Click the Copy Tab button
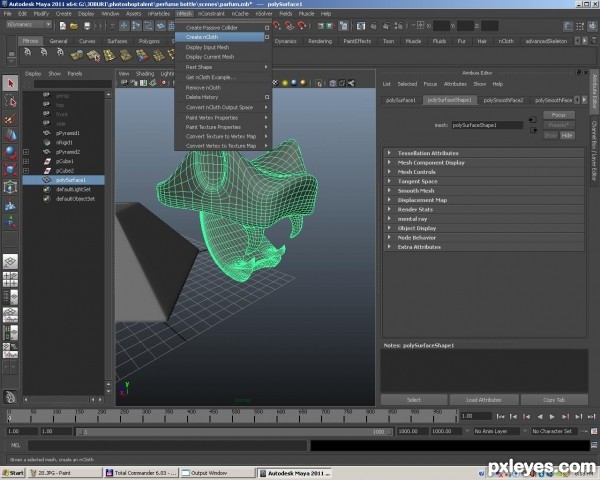Image resolution: width=600 pixels, height=480 pixels. (x=554, y=400)
